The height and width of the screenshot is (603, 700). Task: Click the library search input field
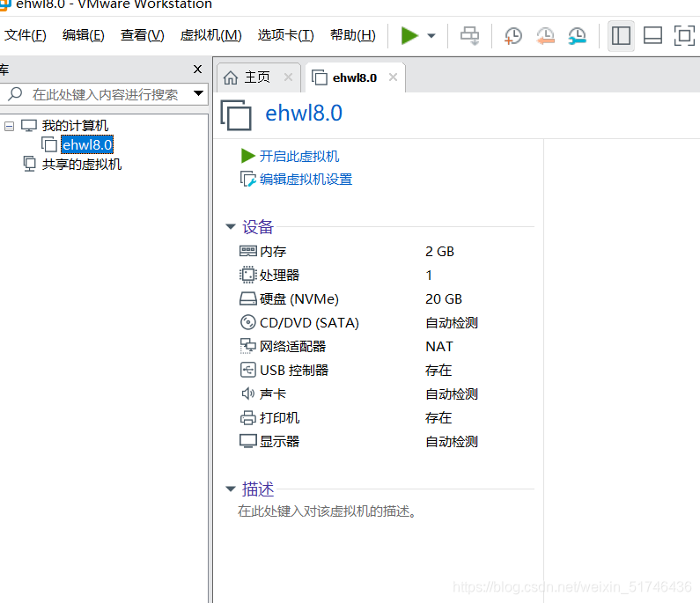(x=105, y=94)
